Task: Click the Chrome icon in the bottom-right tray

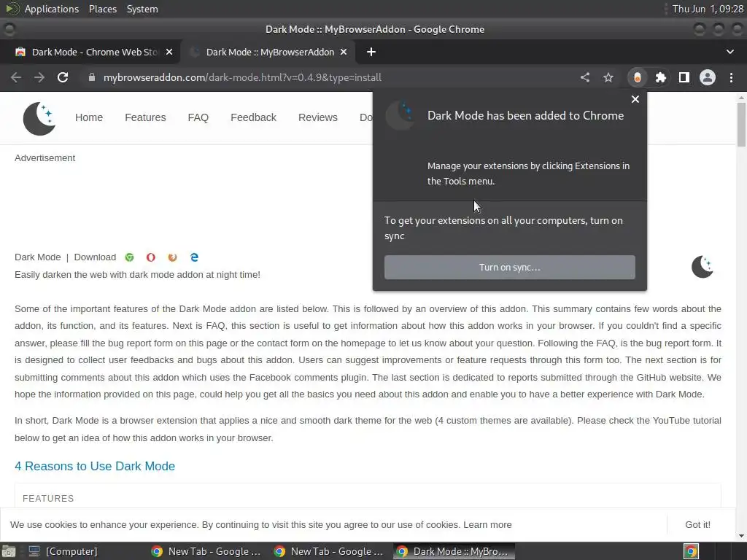Action: [691, 551]
